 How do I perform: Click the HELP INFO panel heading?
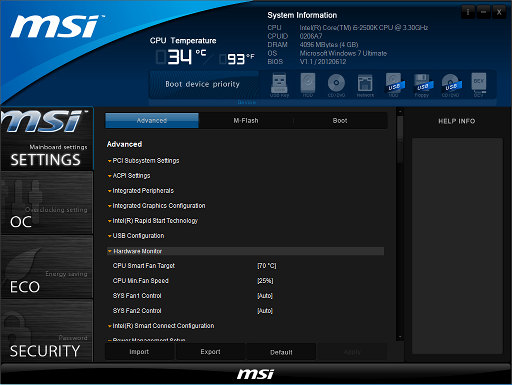pos(457,121)
